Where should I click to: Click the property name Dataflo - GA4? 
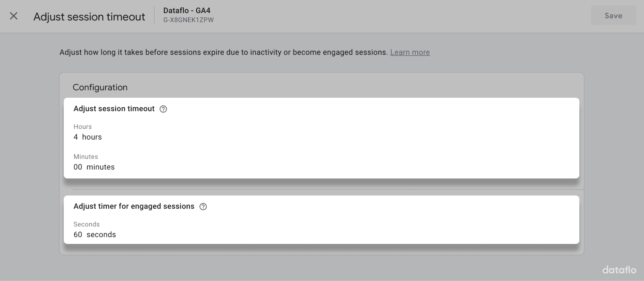pyautogui.click(x=187, y=10)
